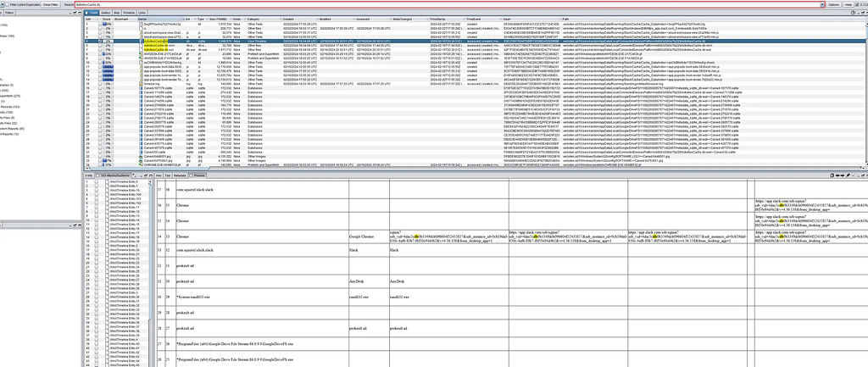Open Ext column filter arrow
868x367 pixels.
click(195, 19)
